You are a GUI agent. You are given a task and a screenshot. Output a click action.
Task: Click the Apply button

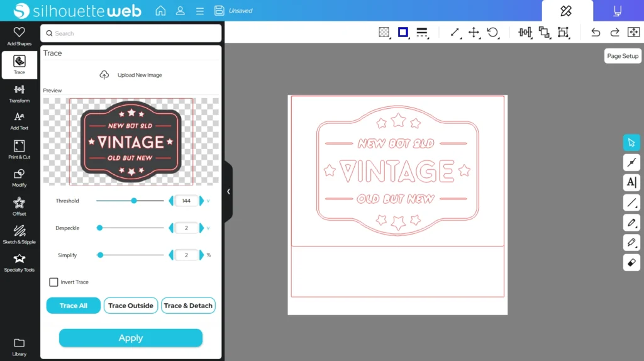pyautogui.click(x=131, y=338)
